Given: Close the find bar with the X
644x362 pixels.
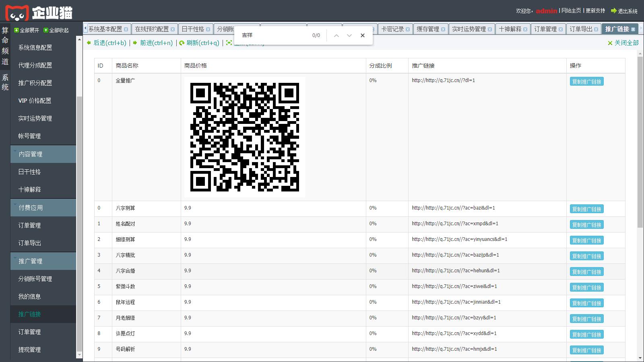Looking at the screenshot, I should pos(363,35).
